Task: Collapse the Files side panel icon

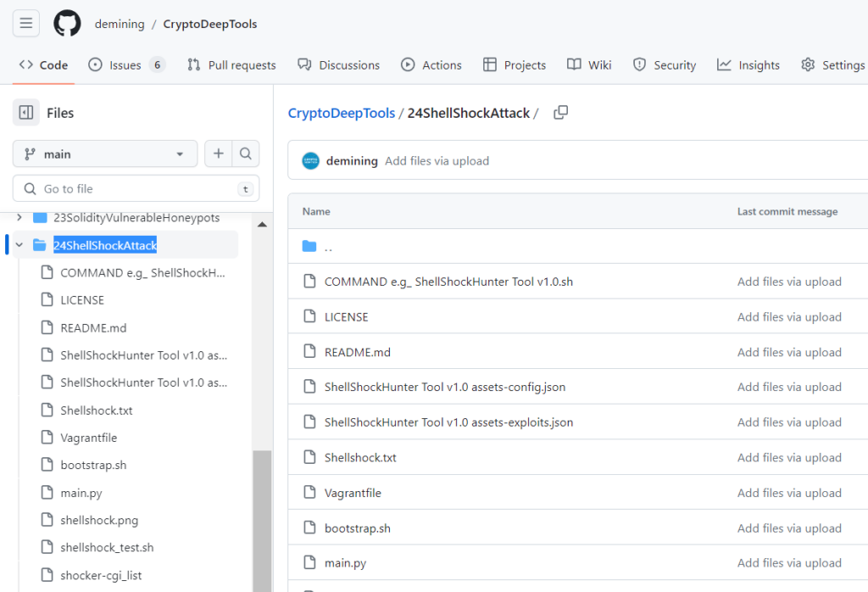Action: 26,113
